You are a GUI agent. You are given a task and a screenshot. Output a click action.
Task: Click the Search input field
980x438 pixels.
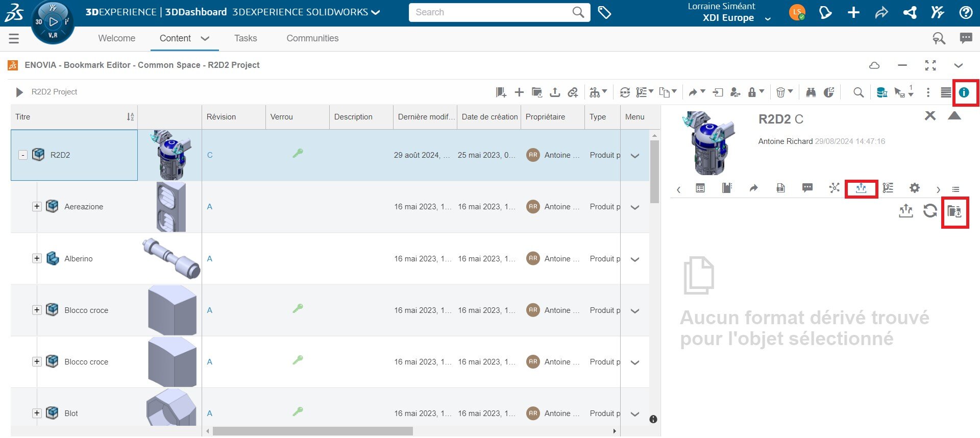pos(490,12)
